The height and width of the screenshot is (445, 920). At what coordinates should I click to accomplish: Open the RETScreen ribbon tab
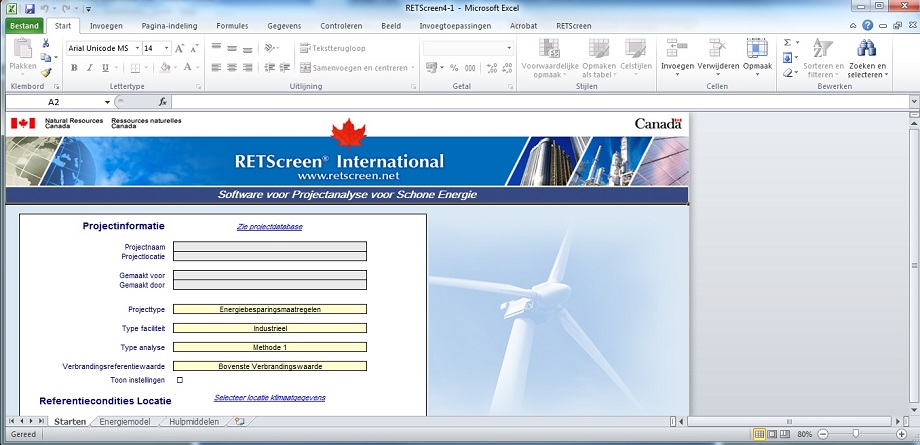pyautogui.click(x=573, y=26)
